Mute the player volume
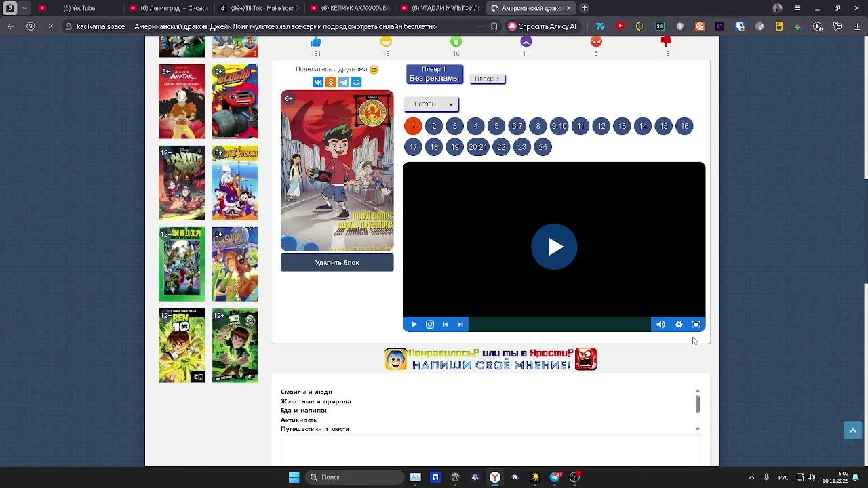The width and height of the screenshot is (868, 488). [x=660, y=325]
